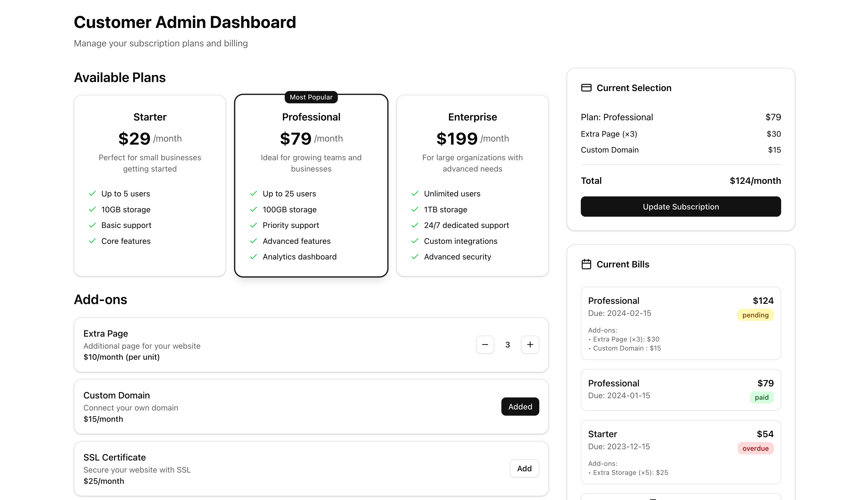
Task: Click checkmark icon next to 1TB storage
Action: (x=415, y=209)
